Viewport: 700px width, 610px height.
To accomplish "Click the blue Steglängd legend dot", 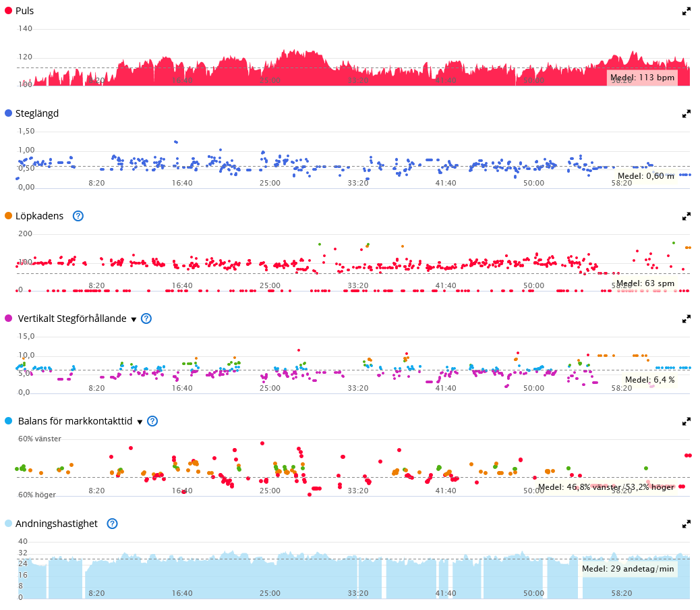I will tap(8, 113).
